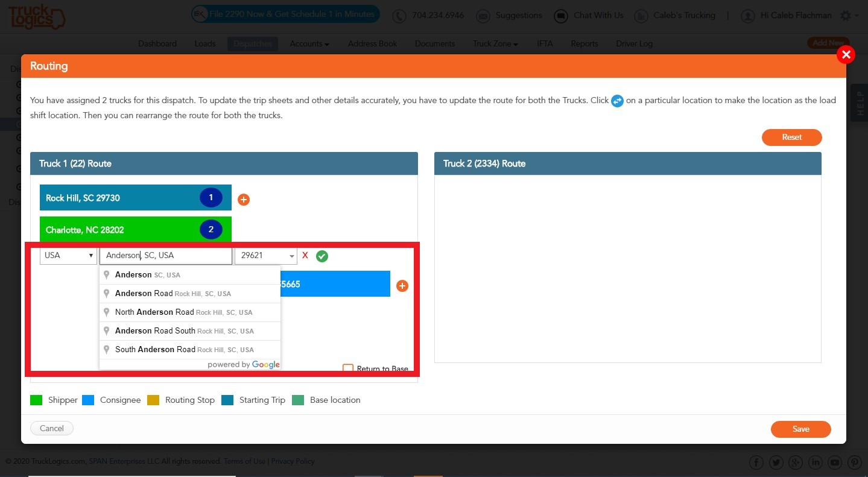Click the load shift swap icon

[617, 101]
